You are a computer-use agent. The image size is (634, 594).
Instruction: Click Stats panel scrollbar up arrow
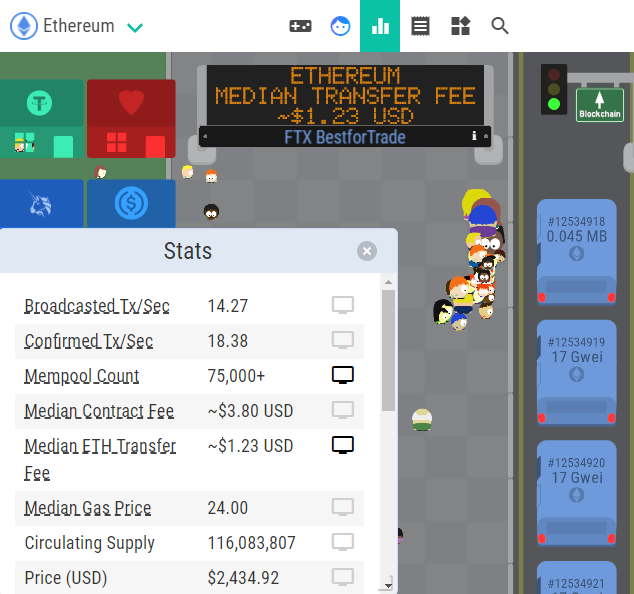pos(388,282)
